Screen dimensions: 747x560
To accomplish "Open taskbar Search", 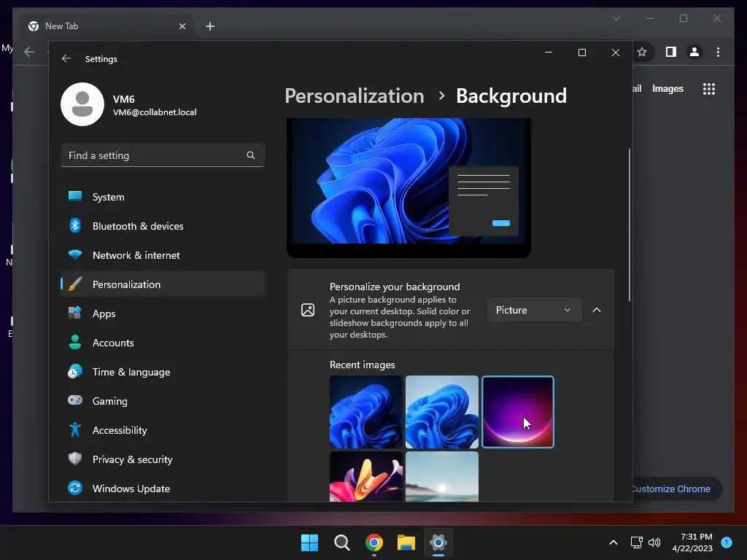I will 342,542.
